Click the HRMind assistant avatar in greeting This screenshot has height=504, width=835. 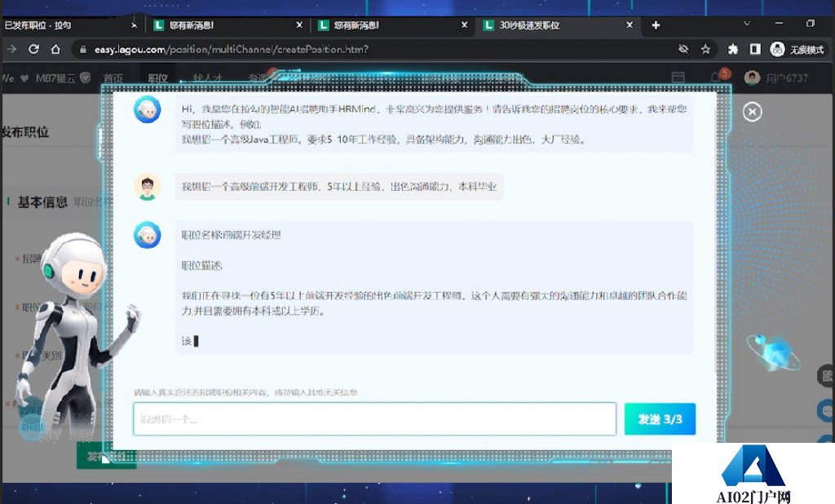tap(147, 110)
